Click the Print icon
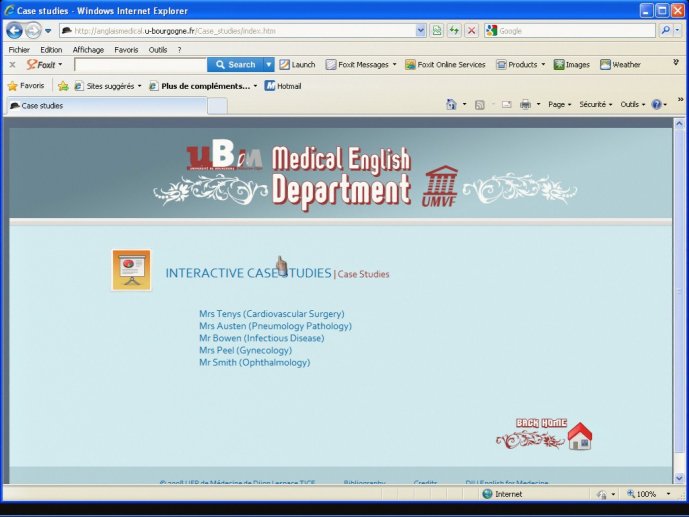The height and width of the screenshot is (517, 689). (x=525, y=105)
